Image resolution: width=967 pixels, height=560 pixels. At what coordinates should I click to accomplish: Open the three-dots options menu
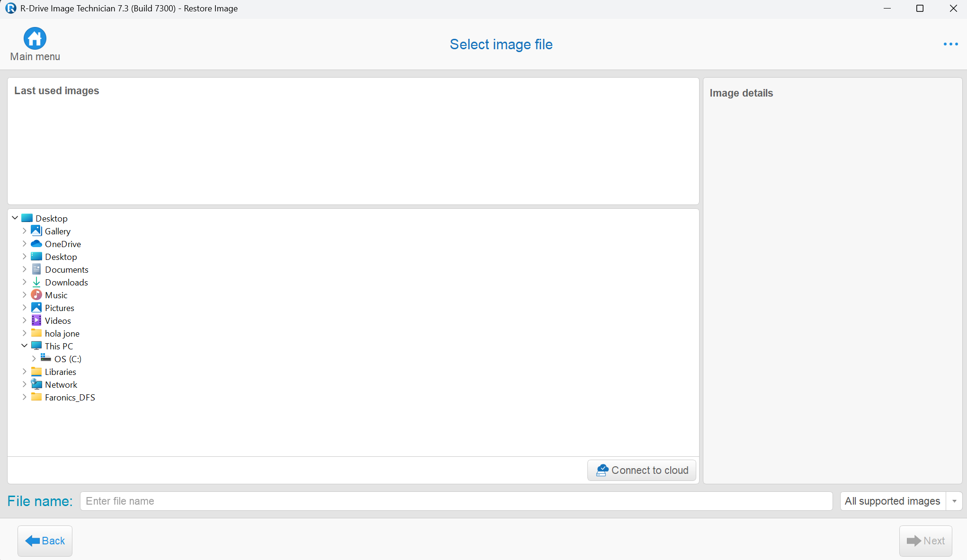click(950, 44)
